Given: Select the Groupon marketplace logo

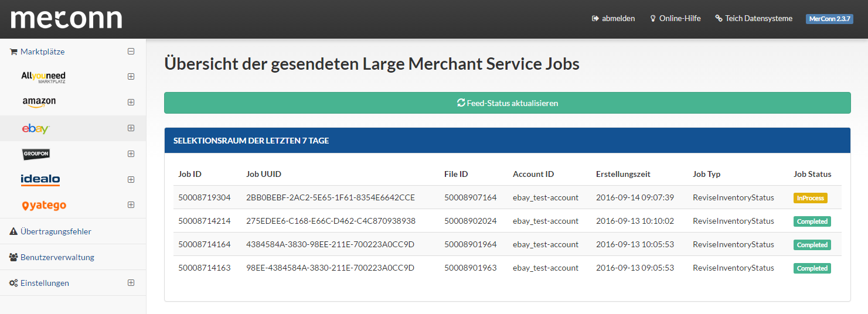Looking at the screenshot, I should tap(36, 154).
